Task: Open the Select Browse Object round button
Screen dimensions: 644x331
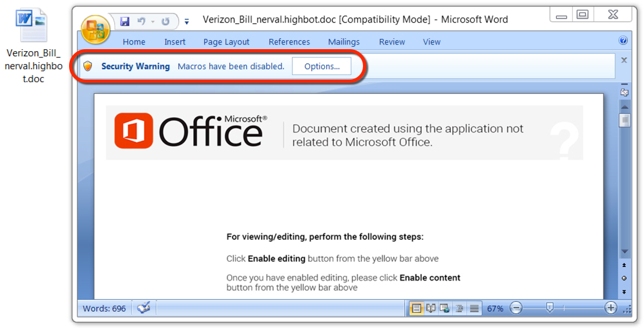Action: [624, 279]
